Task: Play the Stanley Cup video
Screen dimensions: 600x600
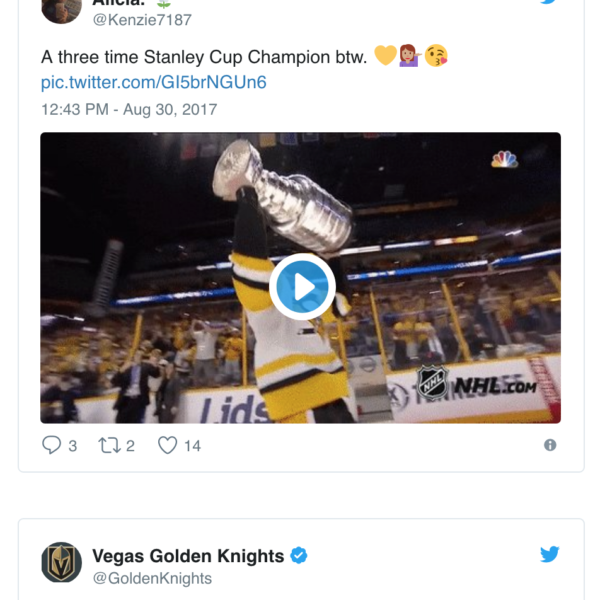Action: coord(301,287)
